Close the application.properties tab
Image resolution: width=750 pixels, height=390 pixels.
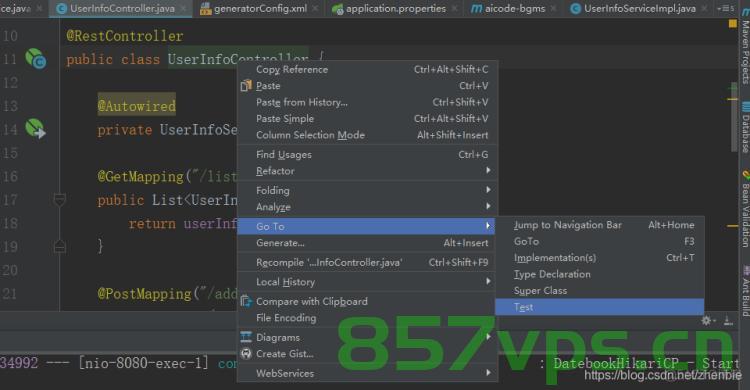[454, 8]
